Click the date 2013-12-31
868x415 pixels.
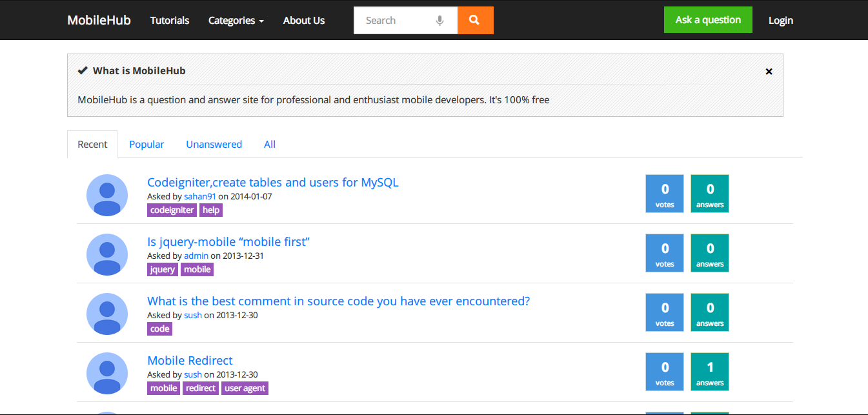pos(243,256)
